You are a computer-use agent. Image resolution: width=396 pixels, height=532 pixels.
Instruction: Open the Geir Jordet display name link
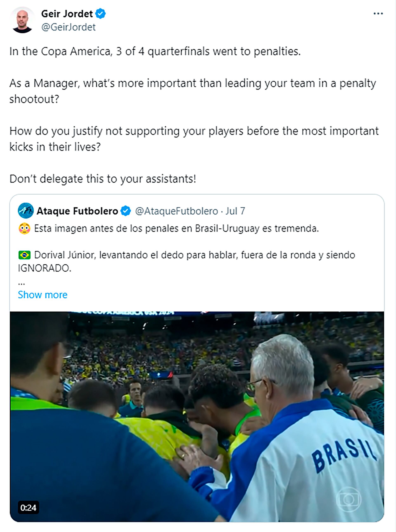[67, 14]
